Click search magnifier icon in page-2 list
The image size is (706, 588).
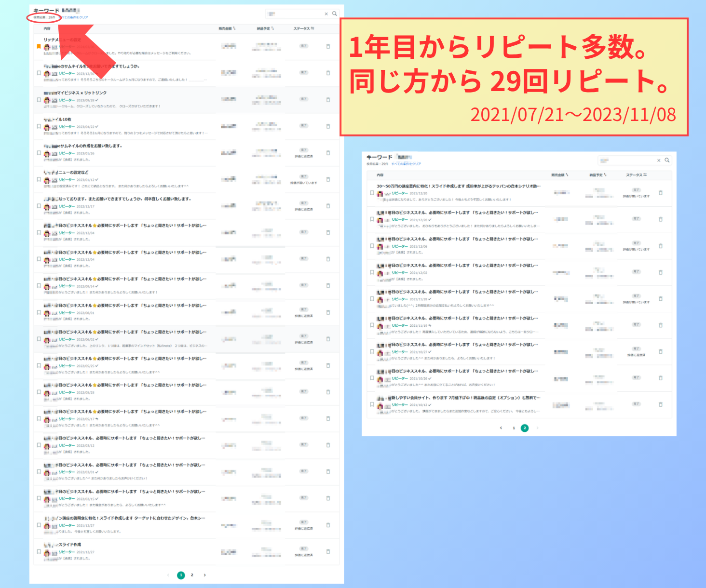pos(667,160)
